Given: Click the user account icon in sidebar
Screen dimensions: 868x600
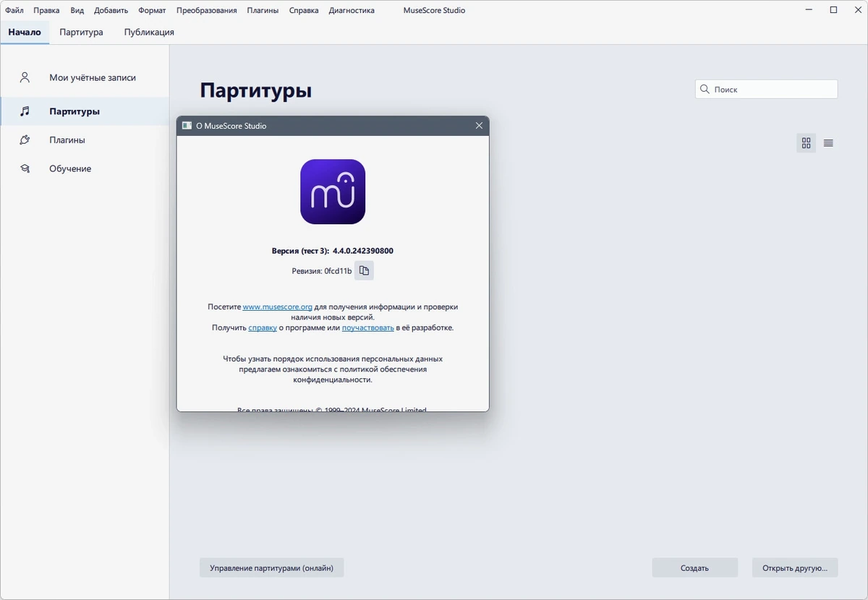Looking at the screenshot, I should [x=25, y=77].
